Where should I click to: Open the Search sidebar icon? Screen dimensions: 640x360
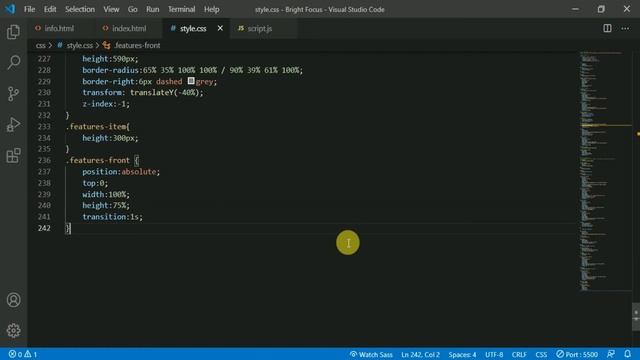[x=13, y=62]
